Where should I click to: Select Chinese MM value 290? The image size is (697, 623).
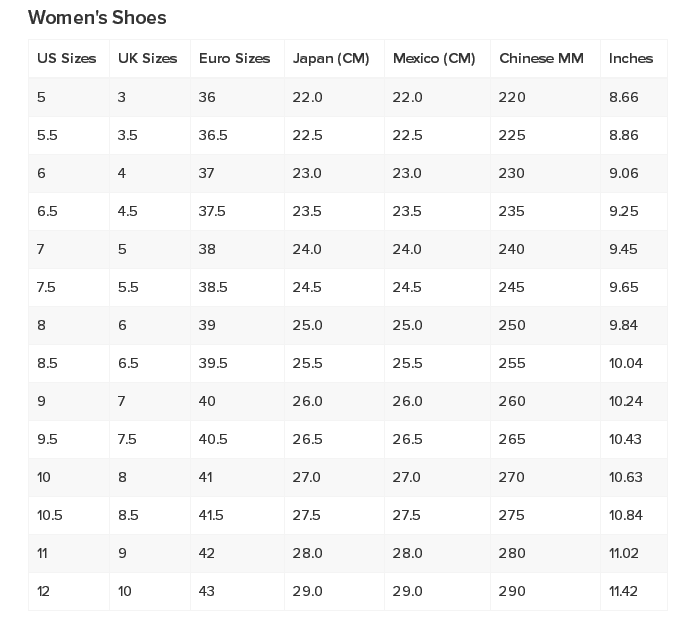511,591
